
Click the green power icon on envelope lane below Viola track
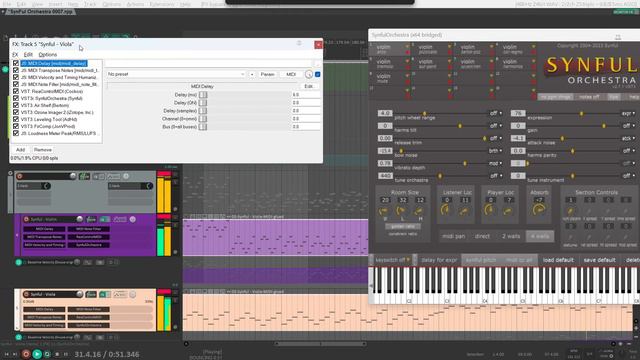(x=18, y=338)
